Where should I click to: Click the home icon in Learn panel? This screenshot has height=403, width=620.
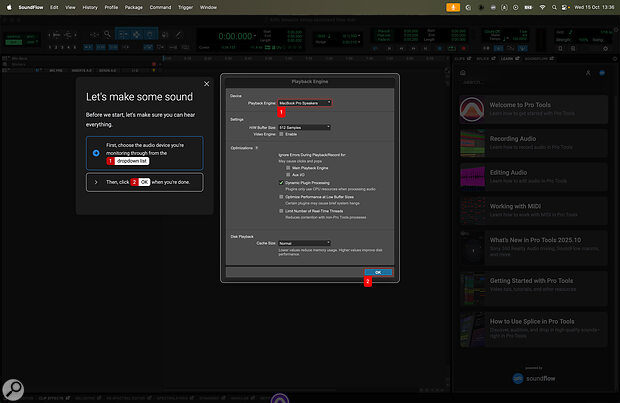(463, 73)
